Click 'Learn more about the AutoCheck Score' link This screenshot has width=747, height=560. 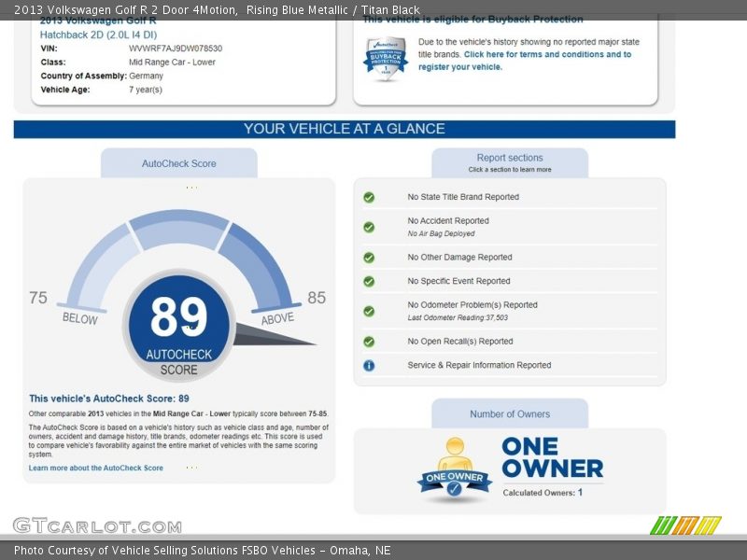coord(96,469)
